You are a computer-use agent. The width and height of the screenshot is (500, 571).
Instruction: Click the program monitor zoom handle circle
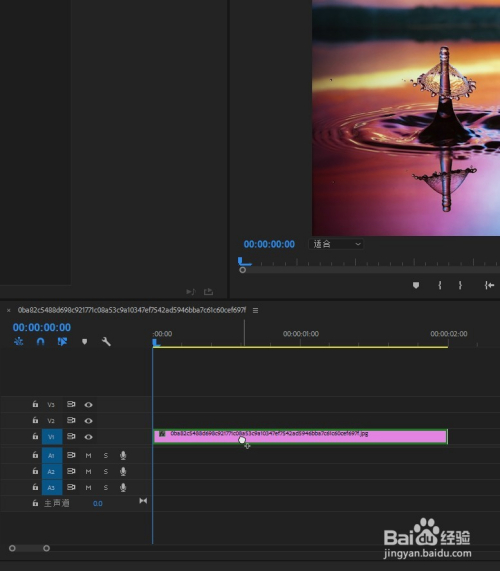click(x=243, y=270)
